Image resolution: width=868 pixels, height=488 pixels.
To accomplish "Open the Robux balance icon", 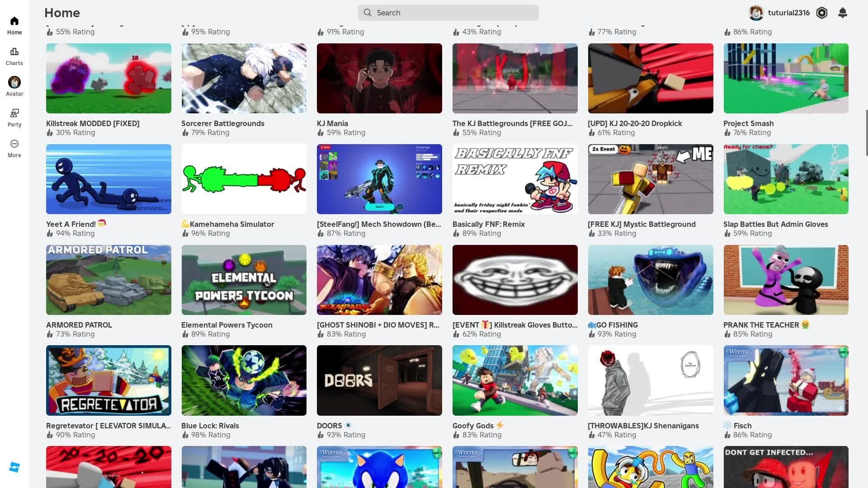I will point(822,13).
